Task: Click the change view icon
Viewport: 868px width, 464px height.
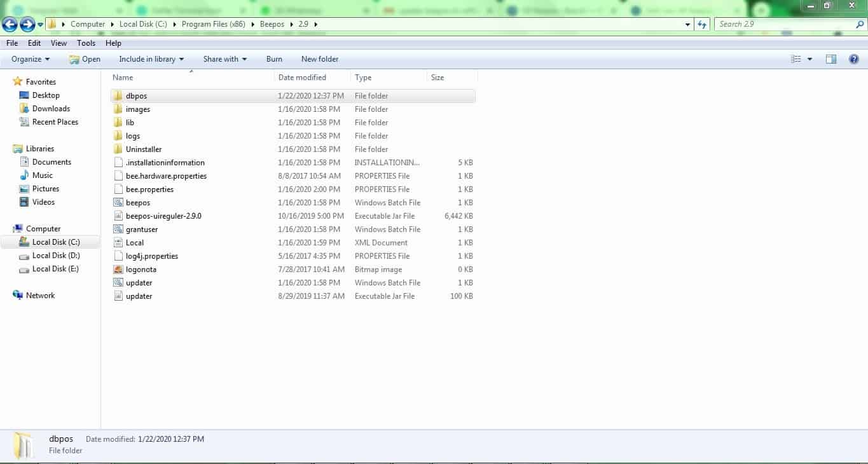Action: tap(796, 59)
